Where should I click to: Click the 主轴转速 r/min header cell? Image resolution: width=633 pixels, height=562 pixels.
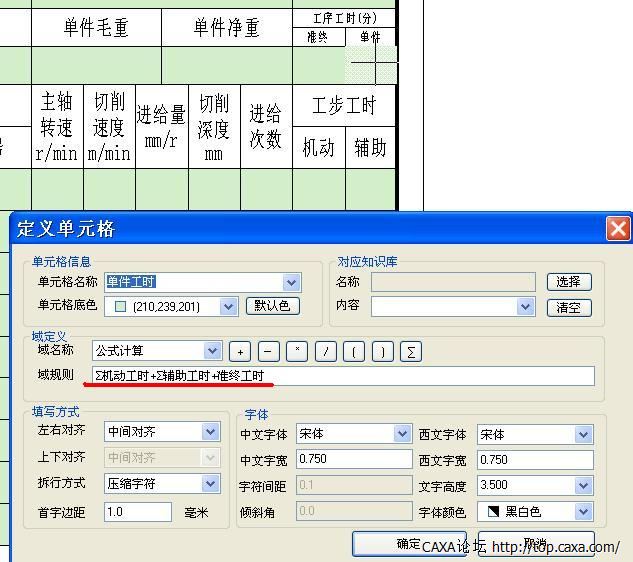57,126
